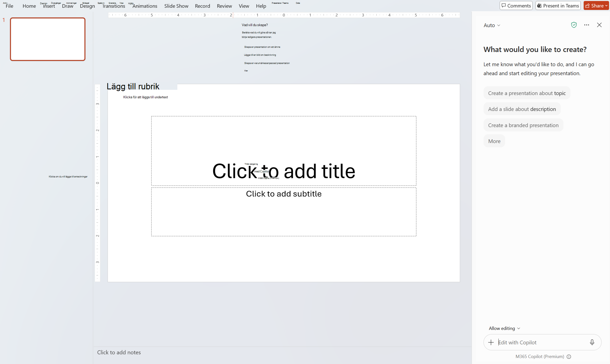The image size is (610, 364).
Task: Open the Transitions tab
Action: pyautogui.click(x=114, y=6)
